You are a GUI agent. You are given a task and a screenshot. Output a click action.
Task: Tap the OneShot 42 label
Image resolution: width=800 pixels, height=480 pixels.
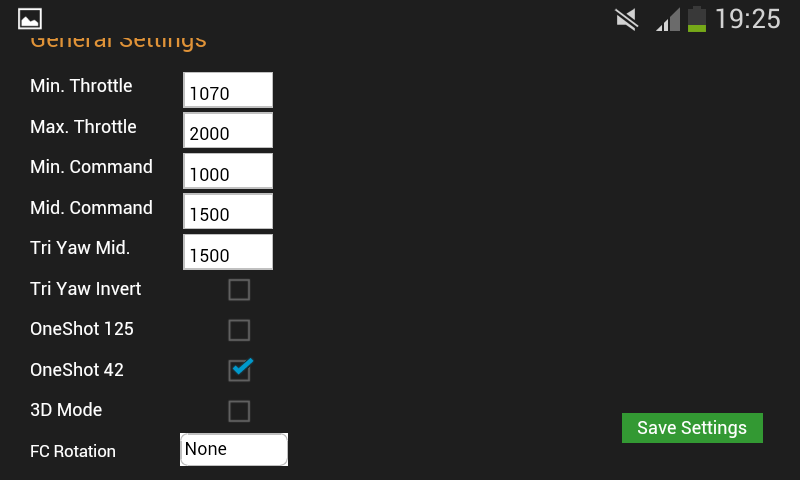point(77,370)
